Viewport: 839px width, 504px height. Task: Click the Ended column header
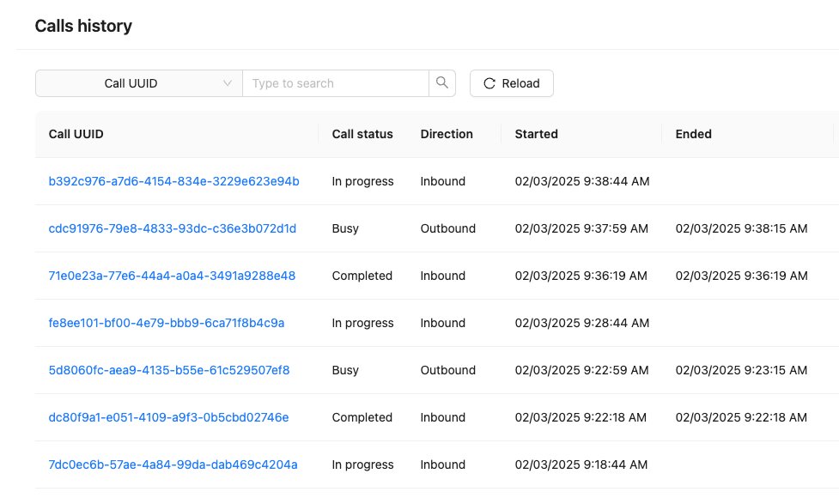point(694,134)
